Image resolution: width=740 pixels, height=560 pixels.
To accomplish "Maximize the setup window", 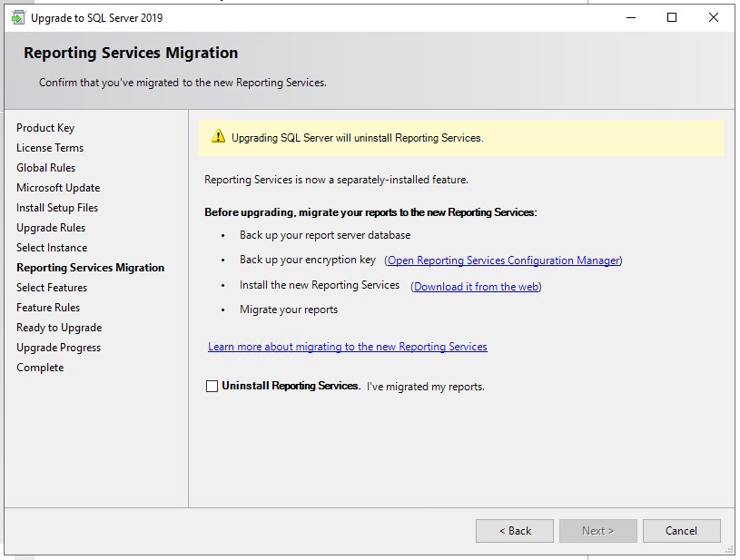I will click(672, 18).
